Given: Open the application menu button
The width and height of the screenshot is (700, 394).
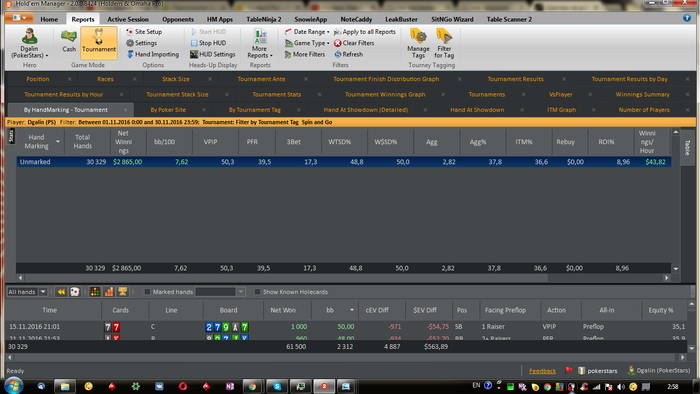Looking at the screenshot, I should (x=19, y=18).
